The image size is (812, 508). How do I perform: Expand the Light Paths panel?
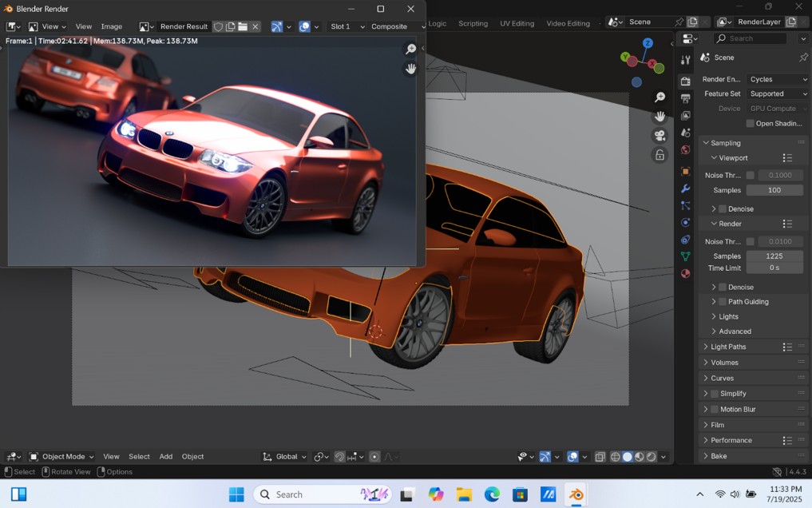pos(727,347)
